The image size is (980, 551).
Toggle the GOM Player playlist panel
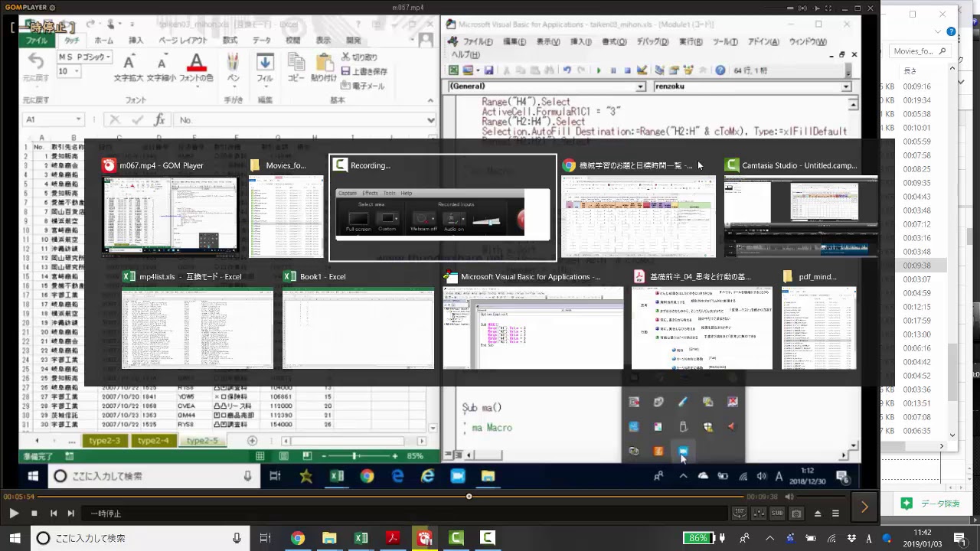coord(836,514)
